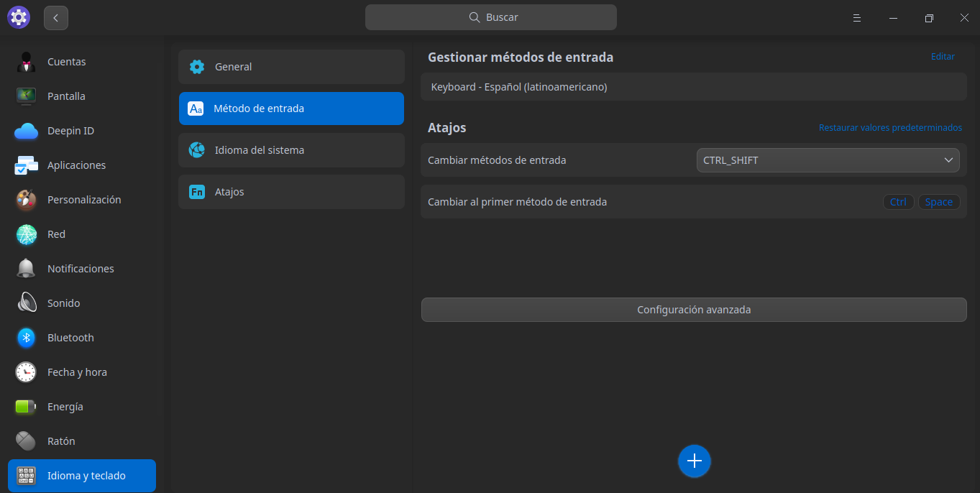This screenshot has height=493, width=980.
Task: Click the Atajos Fn icon
Action: [196, 192]
